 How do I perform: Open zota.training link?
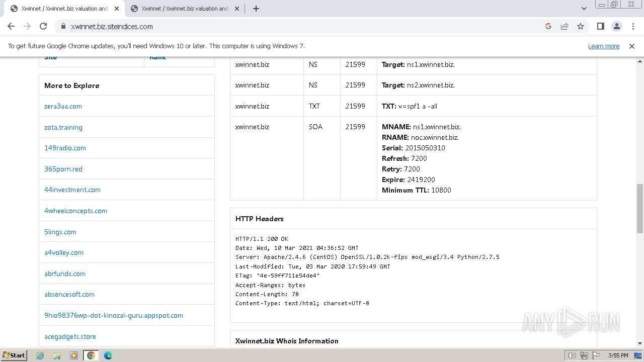[63, 127]
